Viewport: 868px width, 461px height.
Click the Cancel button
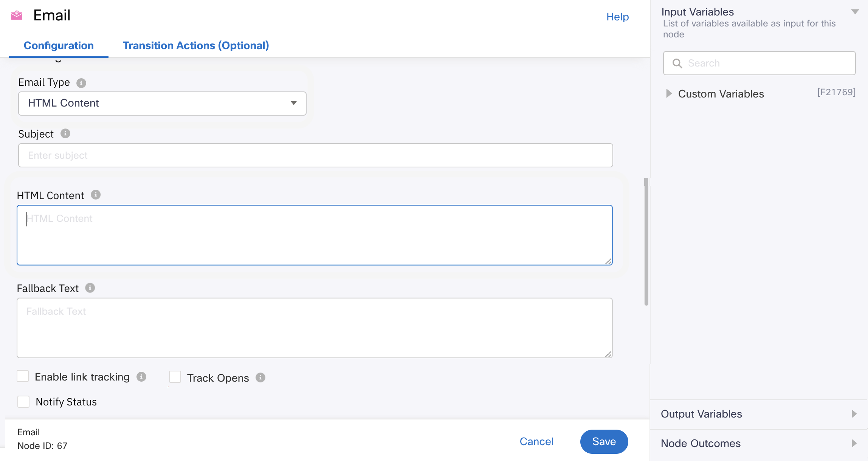coord(536,441)
